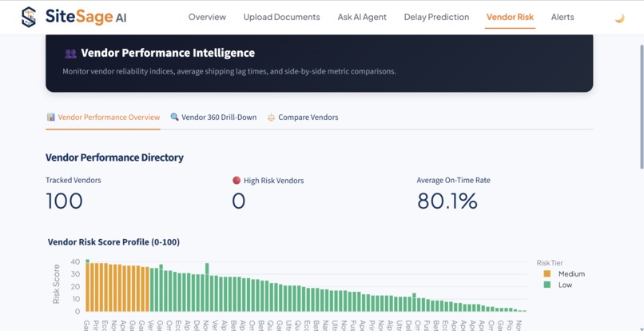Toggle Low tier in chart legend
This screenshot has height=331, width=644.
point(558,285)
